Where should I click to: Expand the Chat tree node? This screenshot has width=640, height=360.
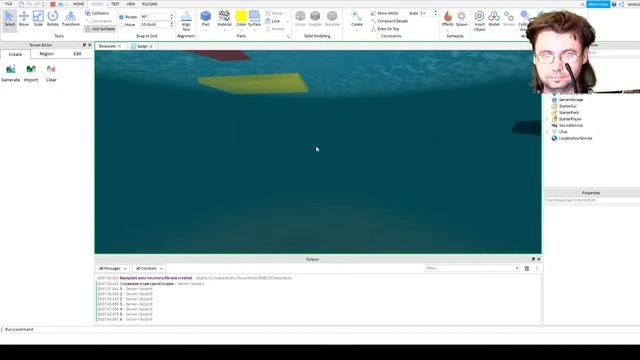[547, 132]
